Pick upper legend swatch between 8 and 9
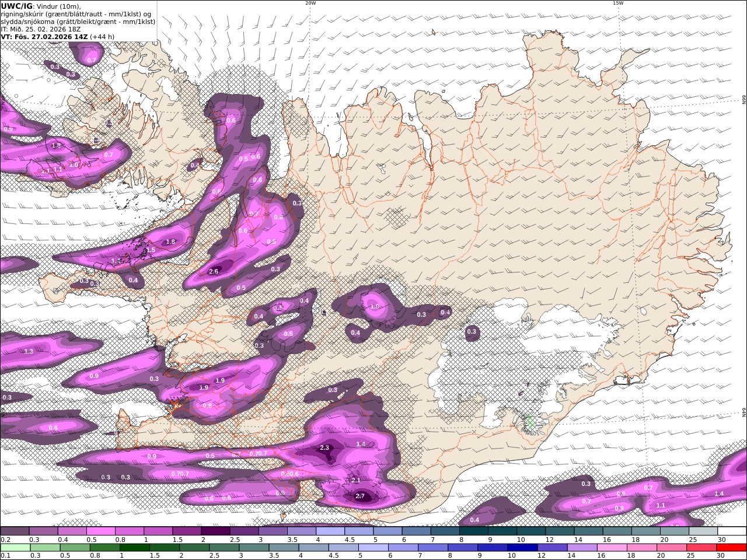 [474, 531]
